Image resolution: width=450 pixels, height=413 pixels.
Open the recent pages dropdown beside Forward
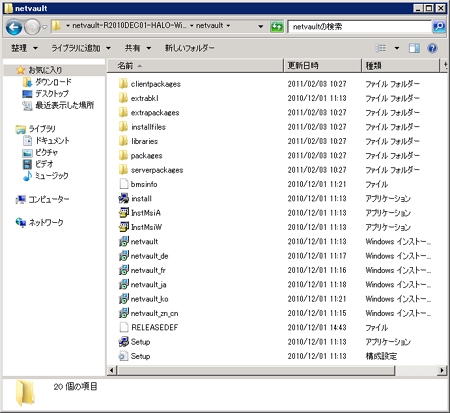(45, 27)
